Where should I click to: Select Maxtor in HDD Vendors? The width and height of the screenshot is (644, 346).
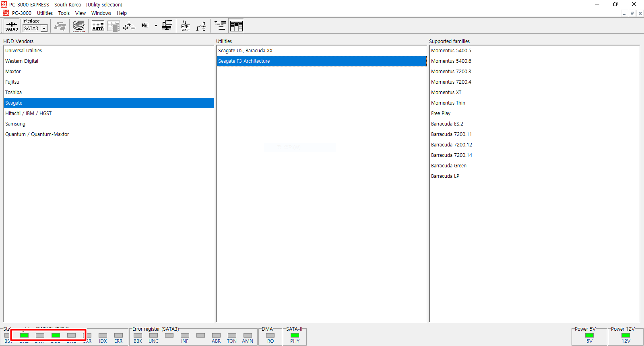tap(109, 72)
